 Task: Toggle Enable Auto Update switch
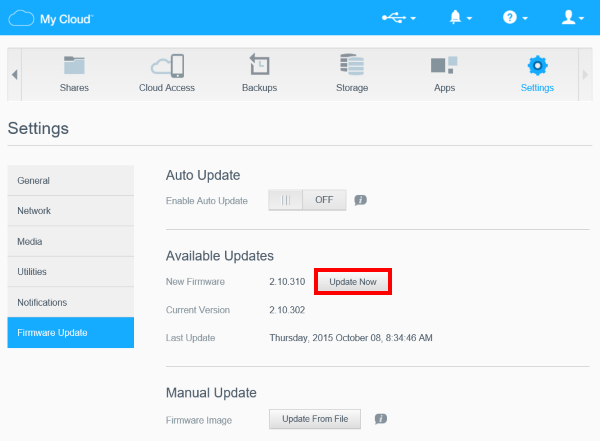click(307, 200)
